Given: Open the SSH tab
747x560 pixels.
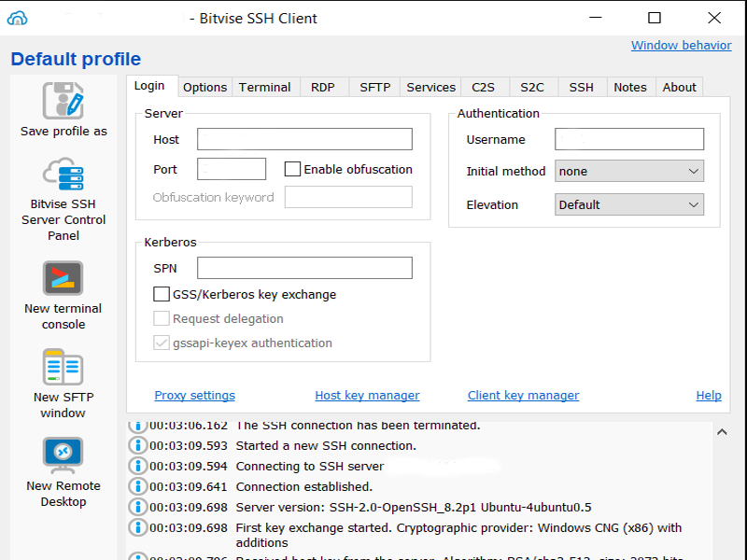Looking at the screenshot, I should tap(581, 88).
